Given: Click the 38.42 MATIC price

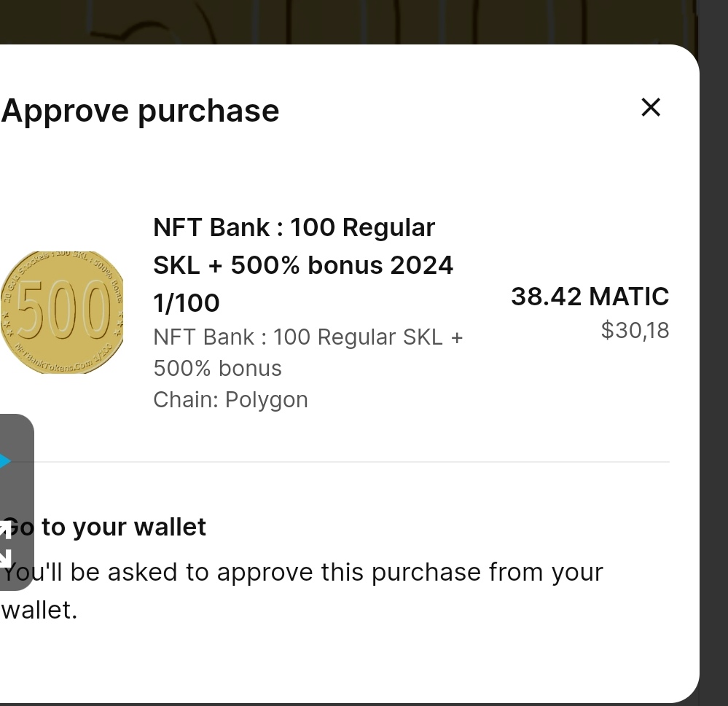Looking at the screenshot, I should click(590, 297).
